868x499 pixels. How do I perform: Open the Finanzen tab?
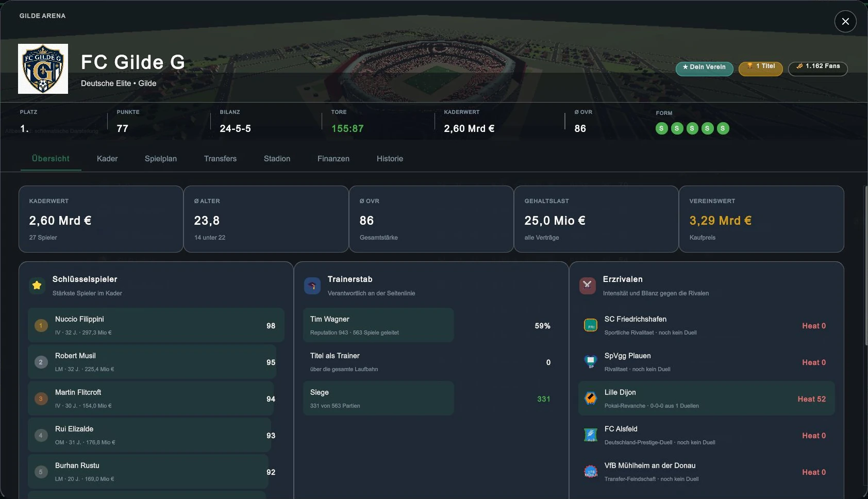coord(333,159)
